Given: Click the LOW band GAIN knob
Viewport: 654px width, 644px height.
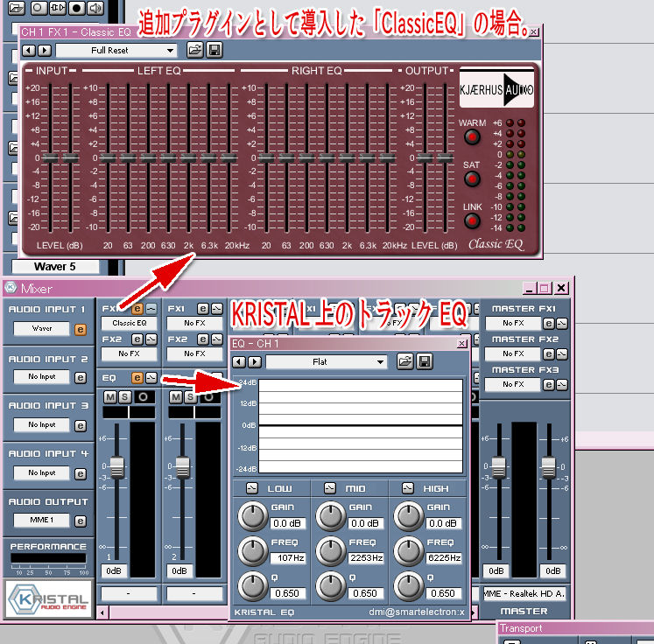Looking at the screenshot, I should tap(252, 516).
